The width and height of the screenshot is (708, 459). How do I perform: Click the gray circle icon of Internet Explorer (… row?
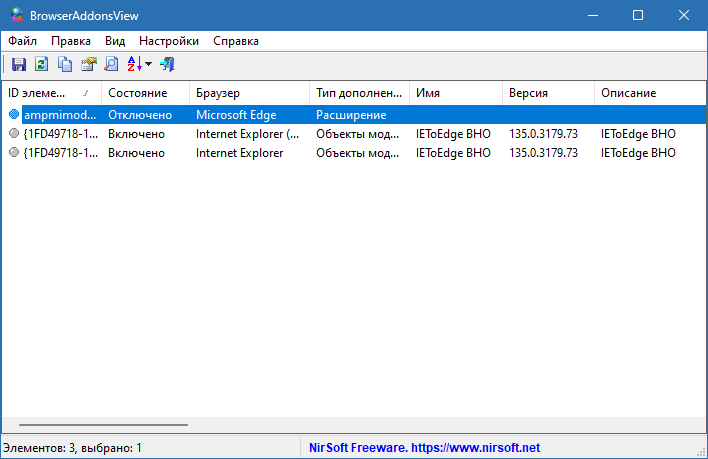14,133
